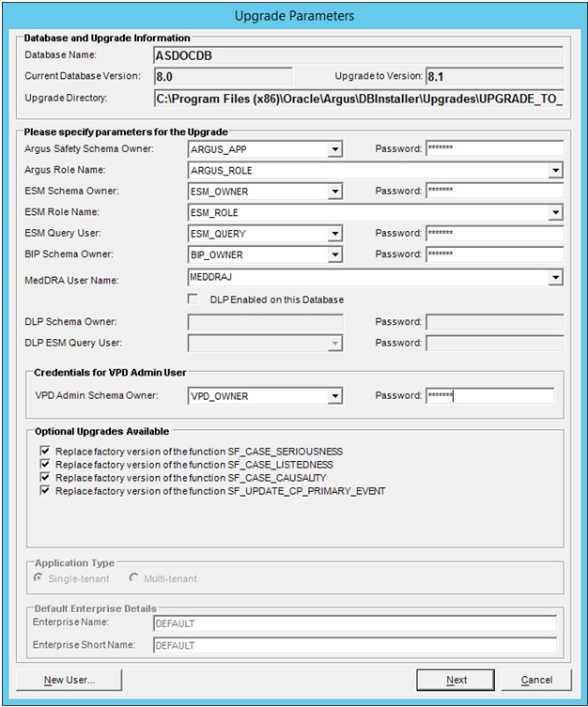Screen dimensions: 588x707
Task: Click Optional Upgrades Available heading
Action: (101, 431)
